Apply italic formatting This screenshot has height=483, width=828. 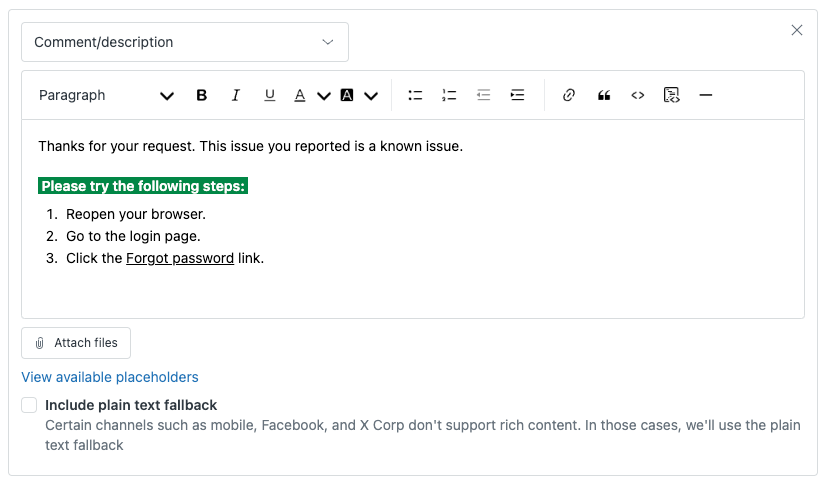pos(236,95)
